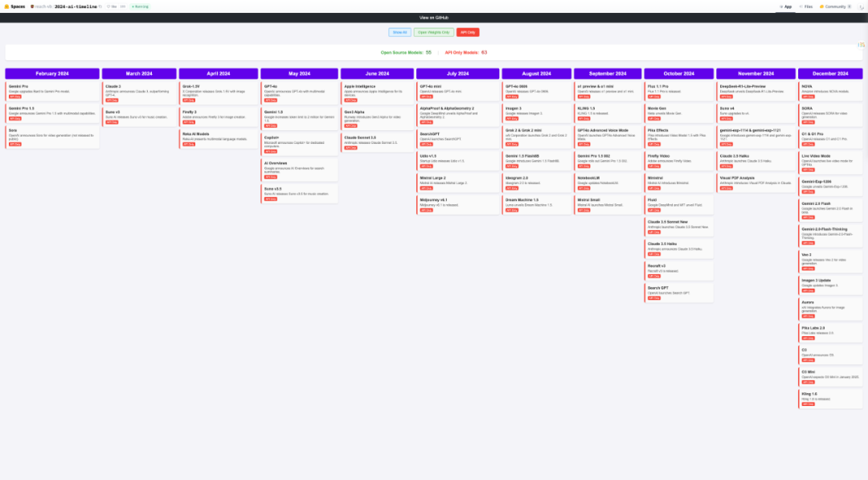Click the July 2024 column header
868x480 pixels.
point(458,73)
